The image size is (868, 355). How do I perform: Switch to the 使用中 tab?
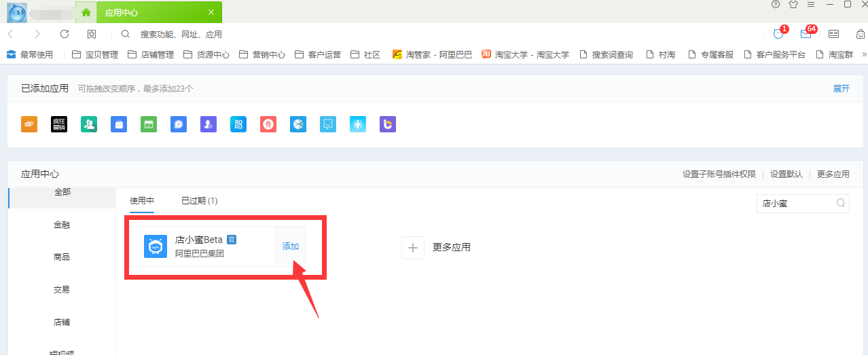(x=142, y=201)
